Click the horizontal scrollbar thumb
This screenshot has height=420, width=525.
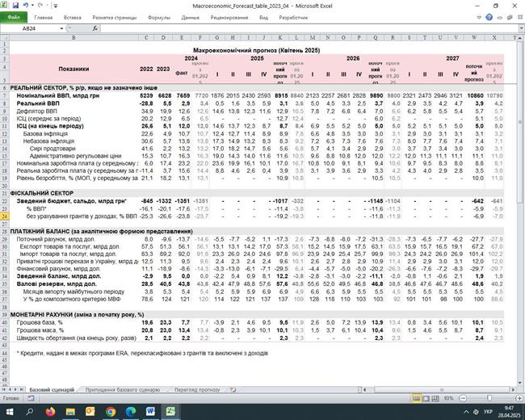tap(442, 390)
